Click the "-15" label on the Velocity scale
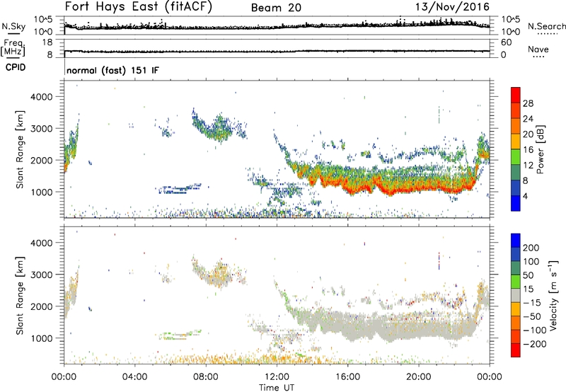This screenshot has width=566, height=392. pyautogui.click(x=531, y=302)
